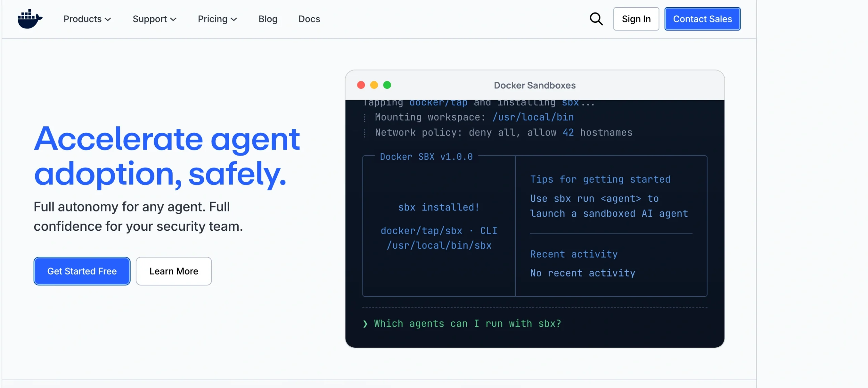Click the Learn More button

174,271
